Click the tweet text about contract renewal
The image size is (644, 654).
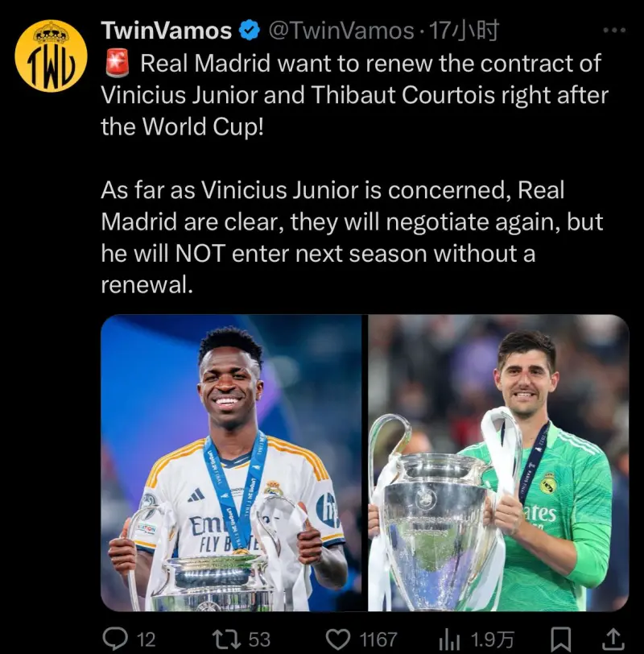[354, 174]
